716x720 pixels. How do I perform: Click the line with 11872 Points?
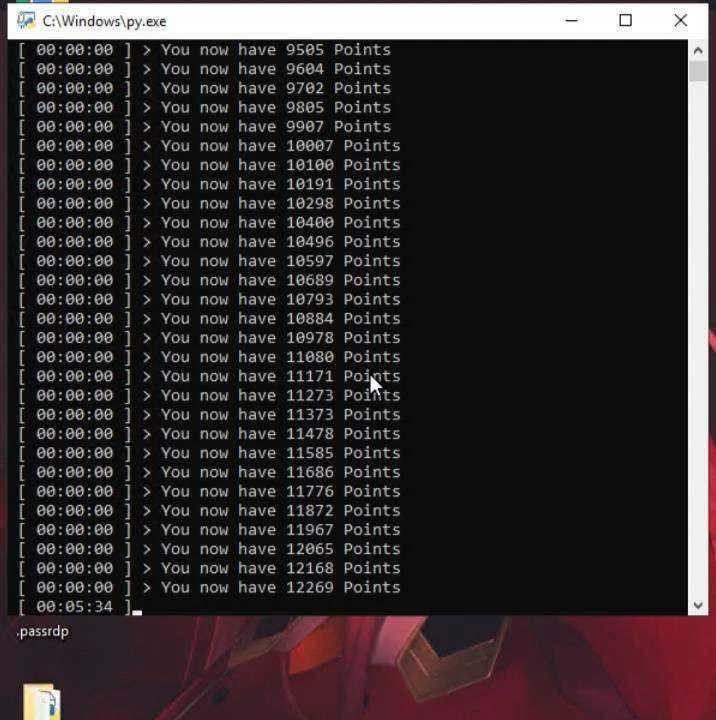[x=209, y=511]
